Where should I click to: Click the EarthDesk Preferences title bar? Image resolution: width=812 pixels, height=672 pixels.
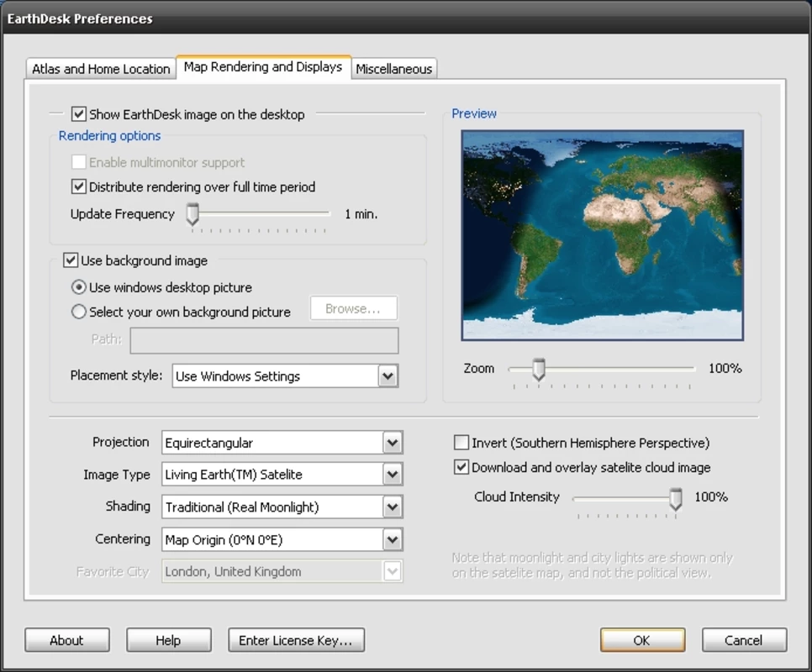pos(406,18)
